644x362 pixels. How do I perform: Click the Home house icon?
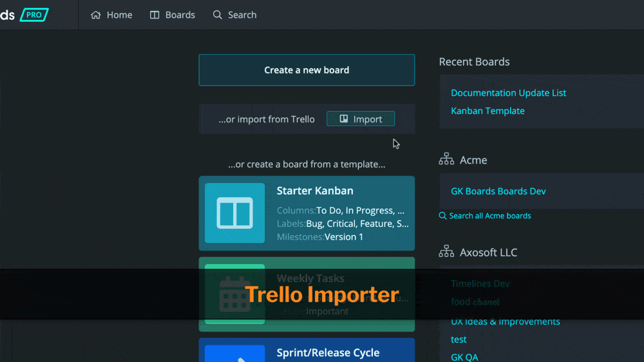96,15
